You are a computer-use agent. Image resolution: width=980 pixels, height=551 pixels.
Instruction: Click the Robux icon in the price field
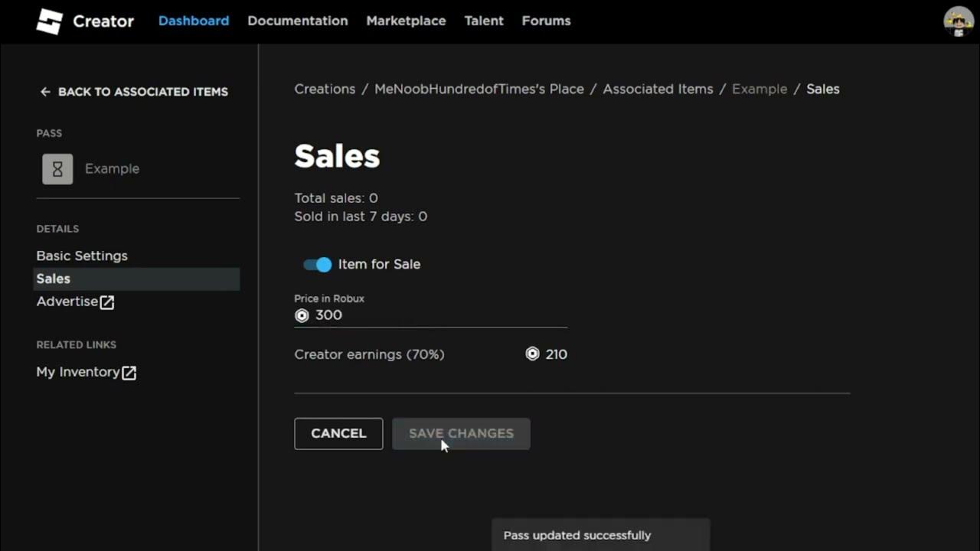point(302,315)
